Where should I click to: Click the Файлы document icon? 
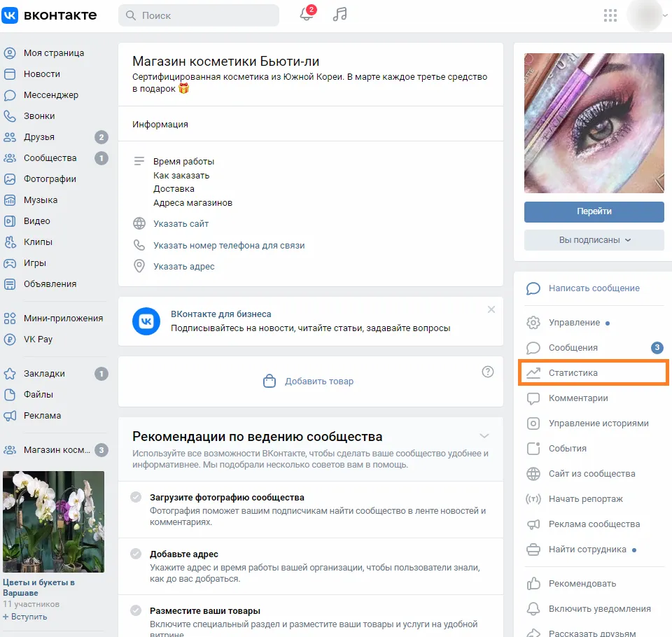point(10,395)
